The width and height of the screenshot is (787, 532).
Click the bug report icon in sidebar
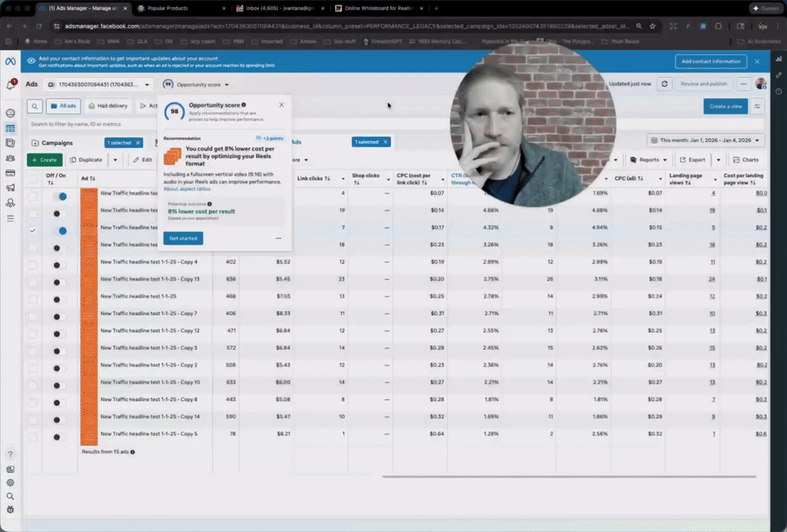pyautogui.click(x=10, y=510)
